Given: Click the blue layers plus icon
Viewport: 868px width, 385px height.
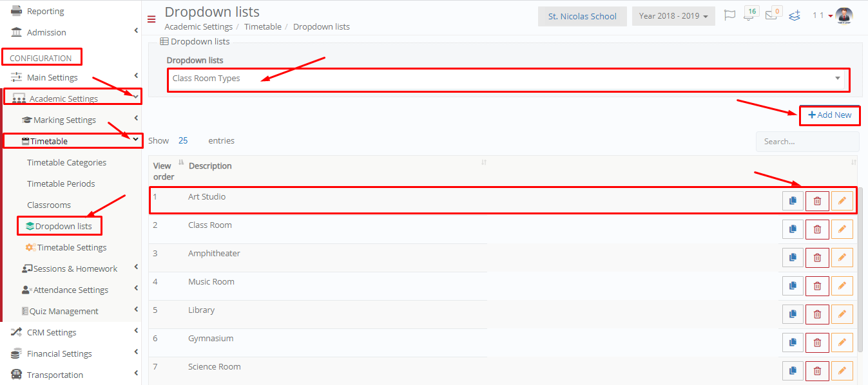Looking at the screenshot, I should click(795, 15).
